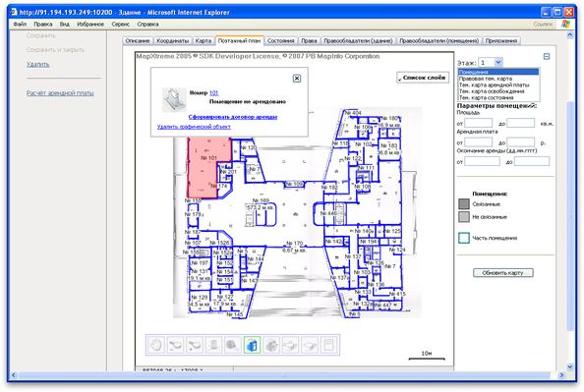Open the Расчёт арендной платы link
This screenshot has width=584, height=392.
pyautogui.click(x=60, y=93)
